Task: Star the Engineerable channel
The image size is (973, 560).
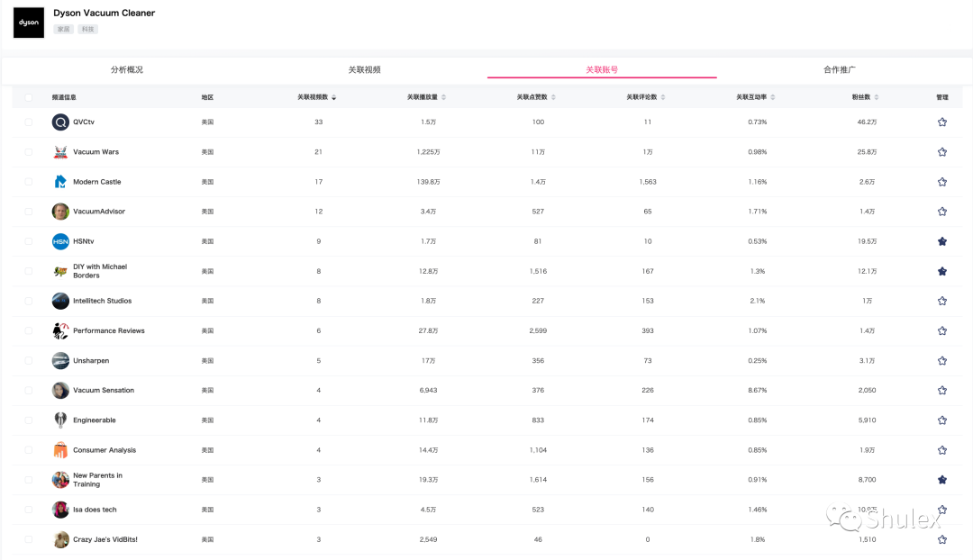Action: click(942, 420)
